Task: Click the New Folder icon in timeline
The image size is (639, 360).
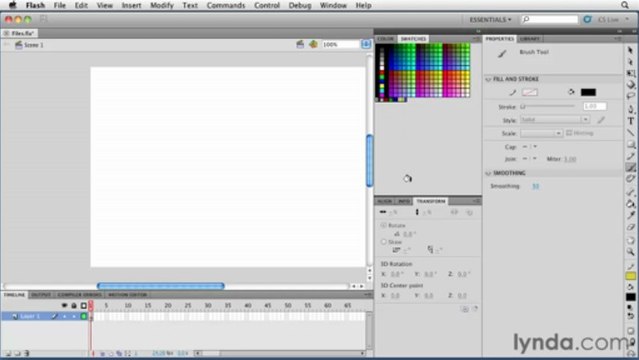Action: (x=17, y=353)
